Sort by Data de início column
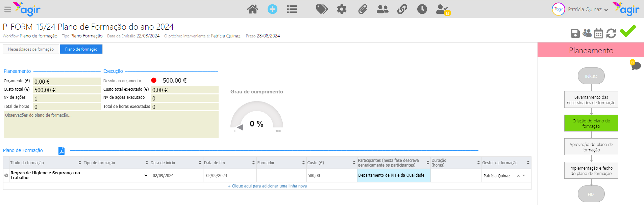644x205 pixels. point(200,163)
